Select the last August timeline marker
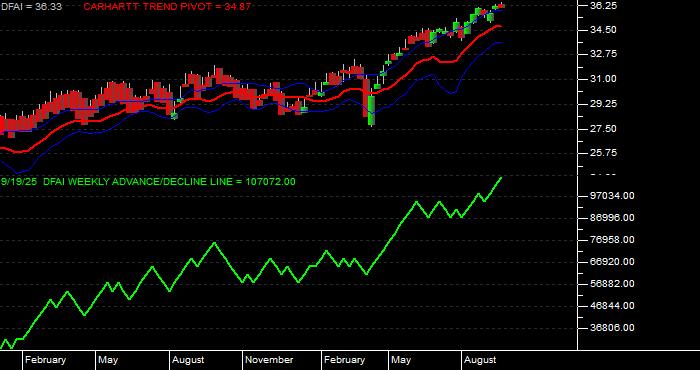This screenshot has height=370, width=700. point(480,360)
